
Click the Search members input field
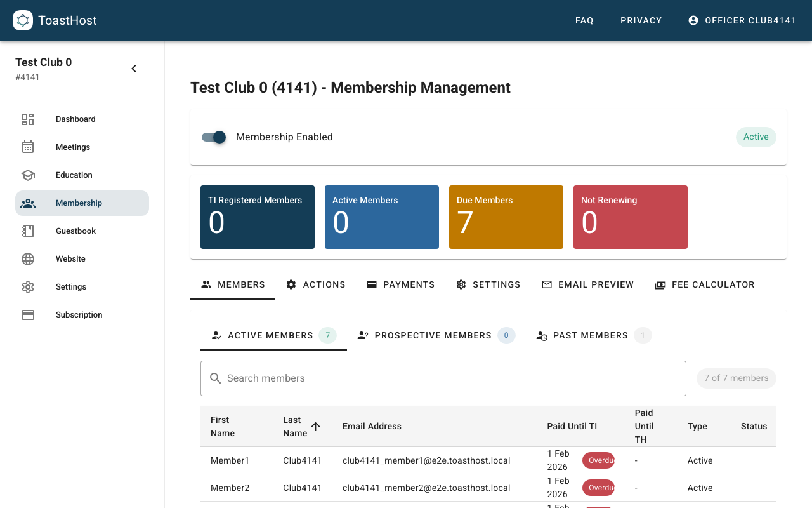[443, 378]
